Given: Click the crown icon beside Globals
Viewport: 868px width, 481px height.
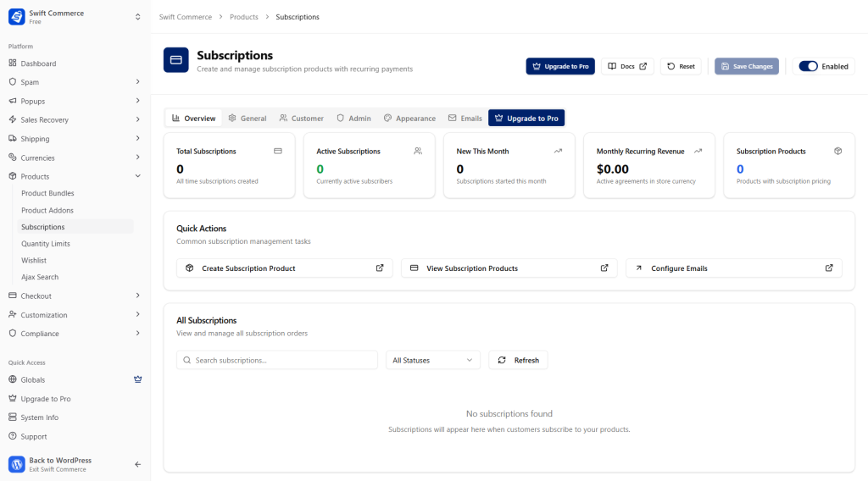Looking at the screenshot, I should 138,379.
